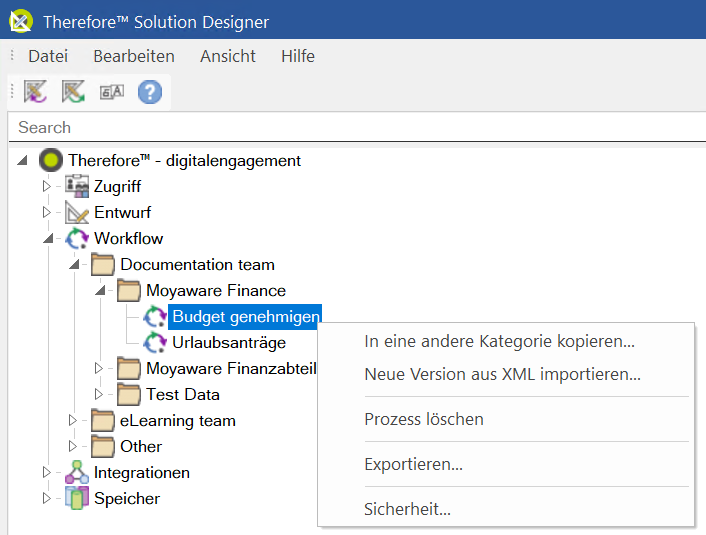Click the Moyaware Finanzabteil folder icon
Screen dimensions: 706x535
129,368
